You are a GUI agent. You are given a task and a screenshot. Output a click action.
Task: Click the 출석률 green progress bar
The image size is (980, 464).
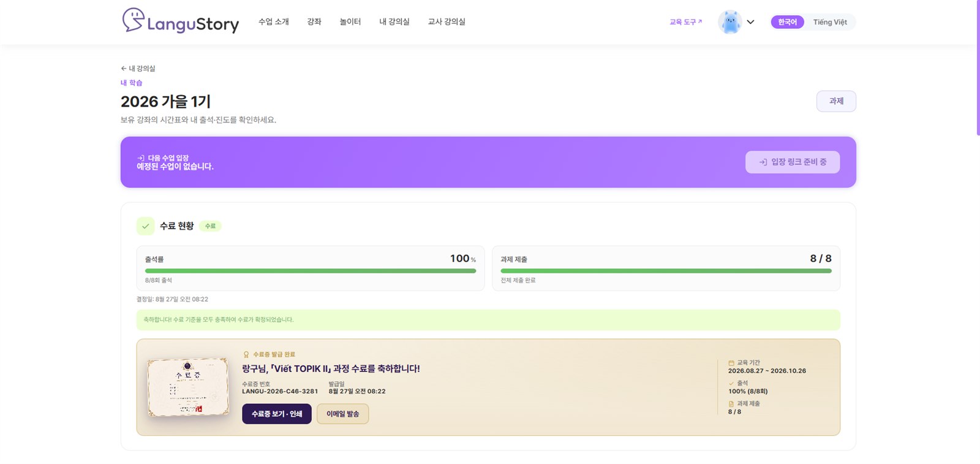[x=311, y=271]
